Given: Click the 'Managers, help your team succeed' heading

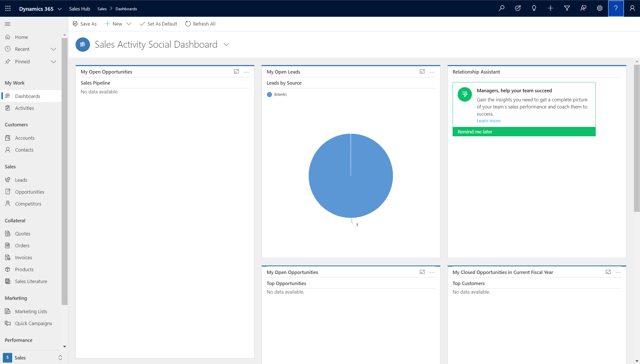Looking at the screenshot, I should 514,91.
